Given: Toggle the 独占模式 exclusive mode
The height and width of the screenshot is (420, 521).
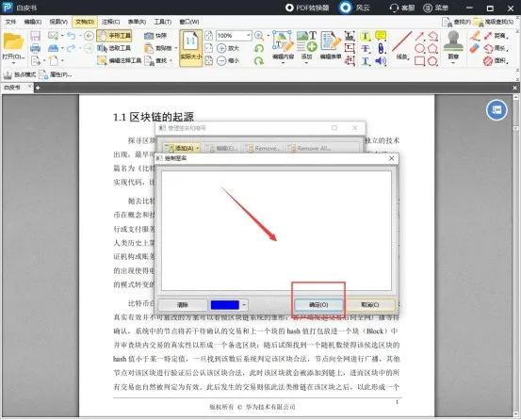Looking at the screenshot, I should 19,74.
